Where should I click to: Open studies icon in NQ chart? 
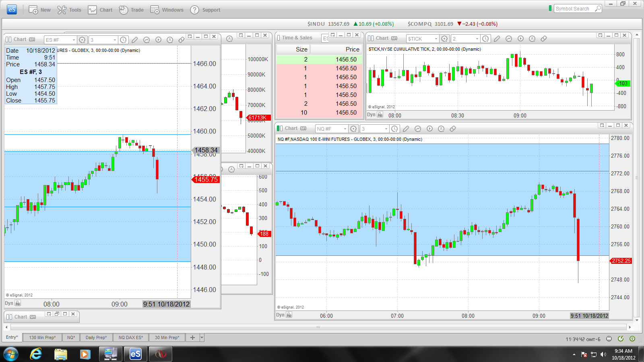(x=418, y=129)
